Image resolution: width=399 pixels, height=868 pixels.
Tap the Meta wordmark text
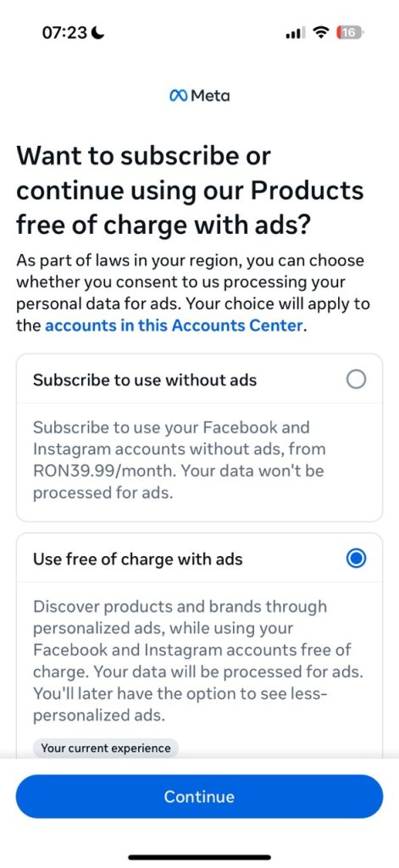click(x=210, y=96)
